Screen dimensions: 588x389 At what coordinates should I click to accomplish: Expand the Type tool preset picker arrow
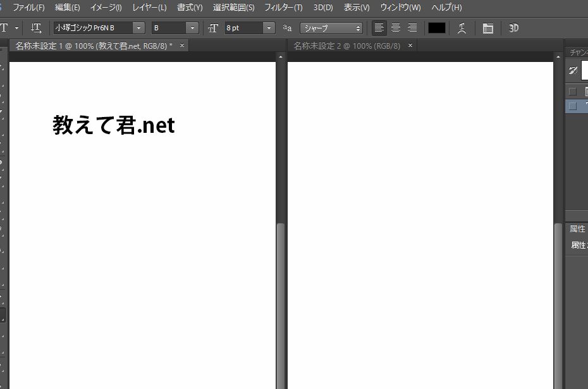(16, 28)
